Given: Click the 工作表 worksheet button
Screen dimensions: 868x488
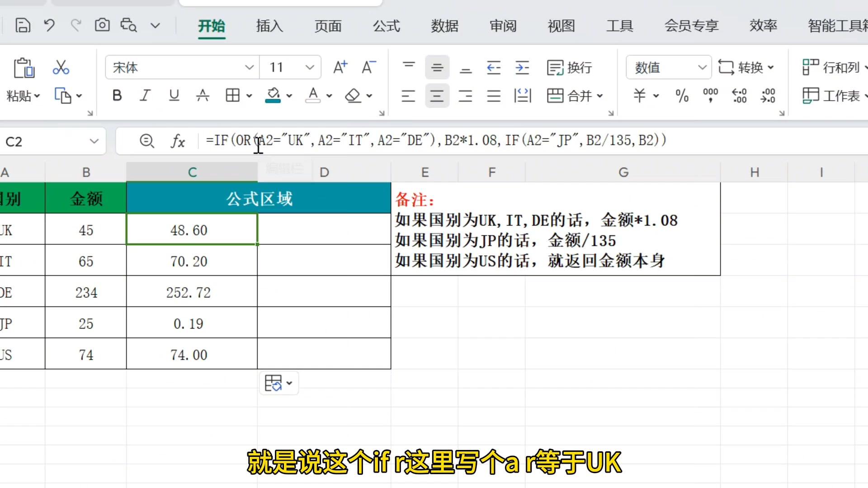Looking at the screenshot, I should tap(834, 96).
